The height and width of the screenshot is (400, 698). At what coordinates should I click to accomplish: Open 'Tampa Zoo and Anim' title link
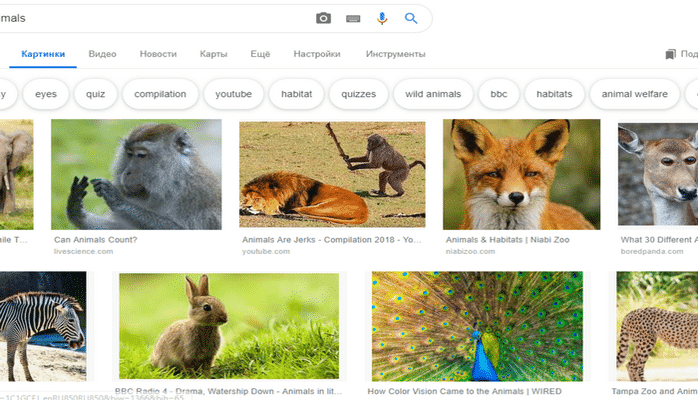click(x=654, y=391)
